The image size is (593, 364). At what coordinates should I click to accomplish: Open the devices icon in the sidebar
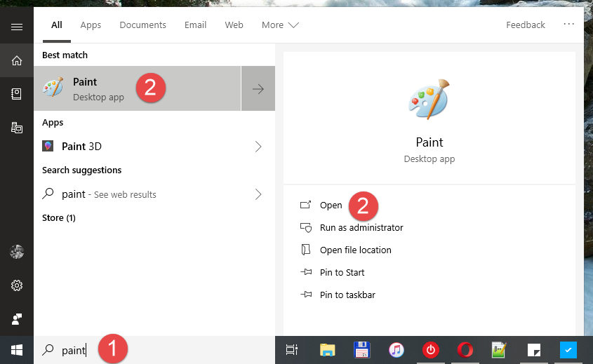pyautogui.click(x=17, y=128)
